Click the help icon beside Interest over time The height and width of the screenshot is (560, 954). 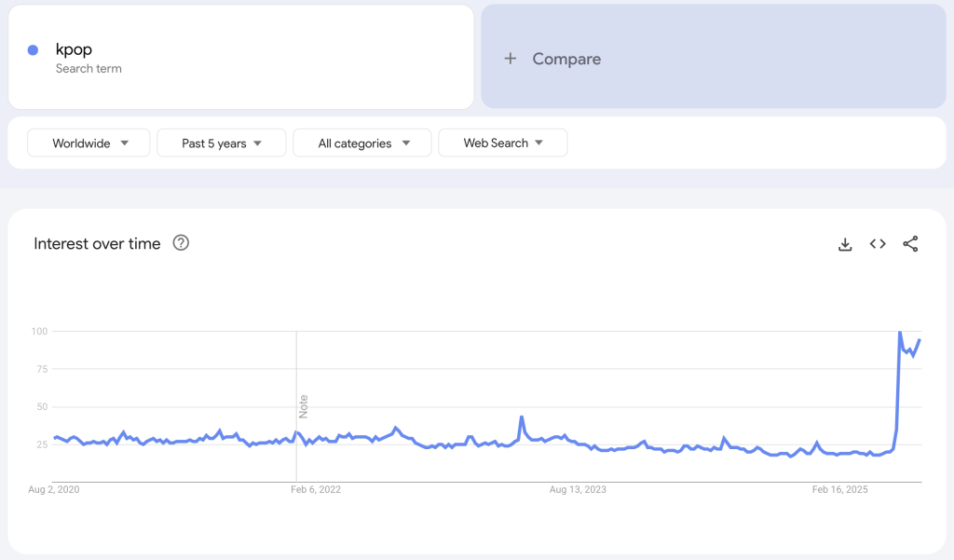[182, 242]
